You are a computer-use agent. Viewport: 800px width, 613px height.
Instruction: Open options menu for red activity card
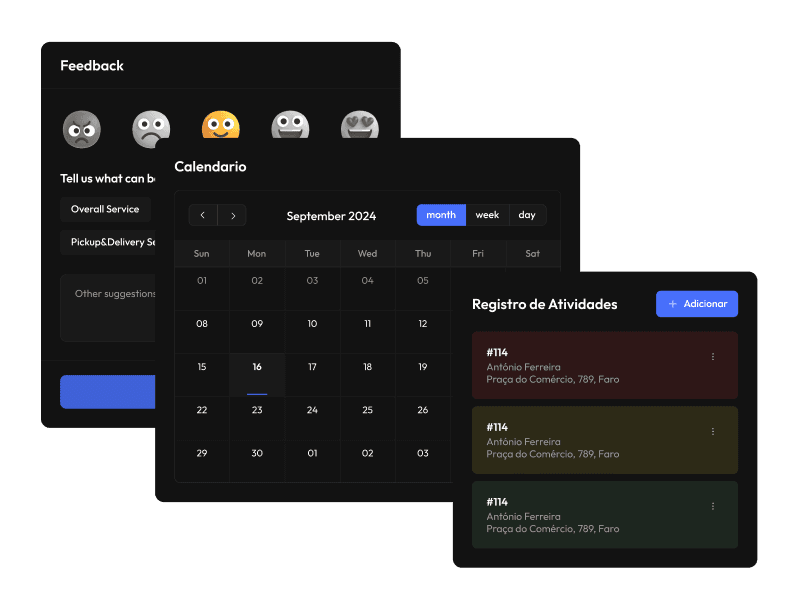(x=713, y=357)
